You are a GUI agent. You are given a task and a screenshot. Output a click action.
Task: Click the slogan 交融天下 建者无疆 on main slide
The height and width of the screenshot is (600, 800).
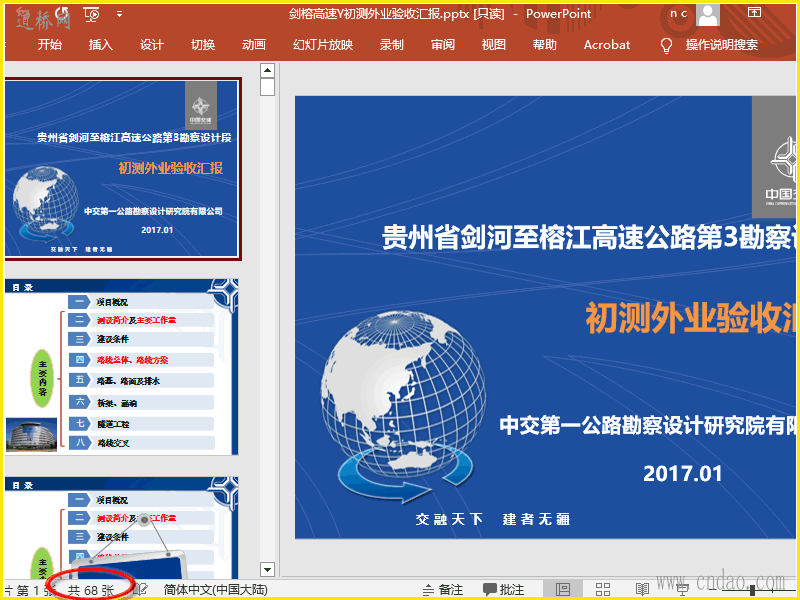492,519
